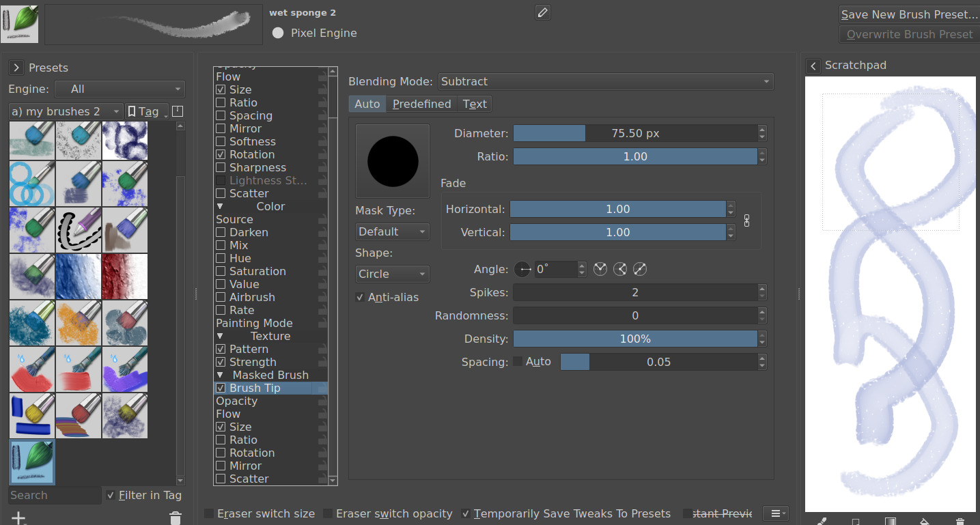Click the scratchpad paint bucket fill icon

pos(925,521)
